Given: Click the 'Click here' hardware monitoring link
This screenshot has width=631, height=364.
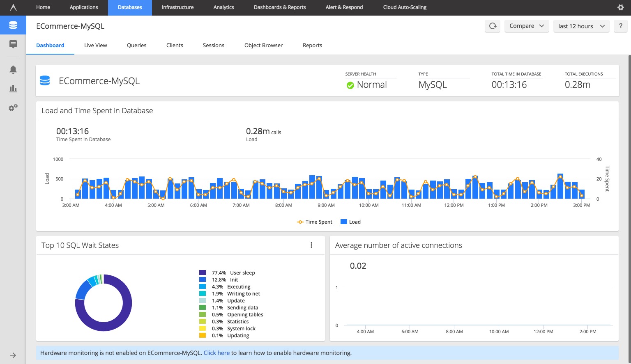Looking at the screenshot, I should coord(216,353).
